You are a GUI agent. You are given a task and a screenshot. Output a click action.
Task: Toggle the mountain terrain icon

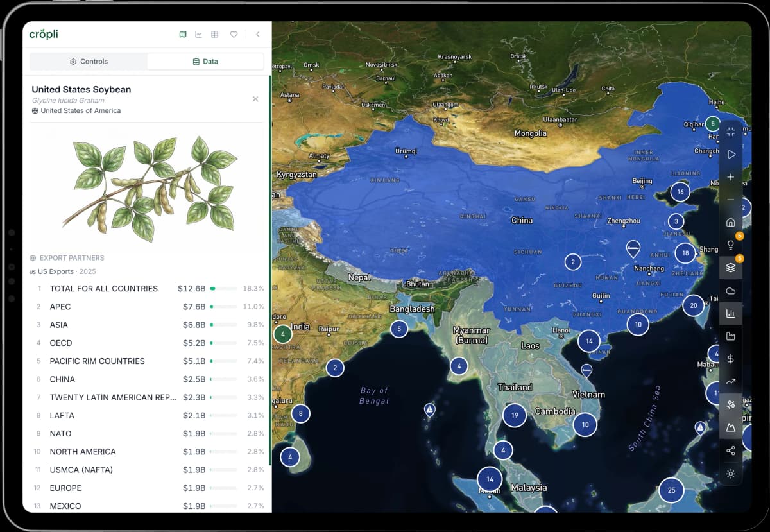(731, 427)
